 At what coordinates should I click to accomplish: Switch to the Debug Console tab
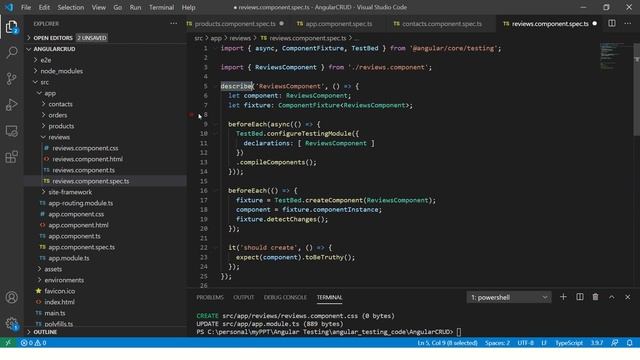[x=285, y=298]
